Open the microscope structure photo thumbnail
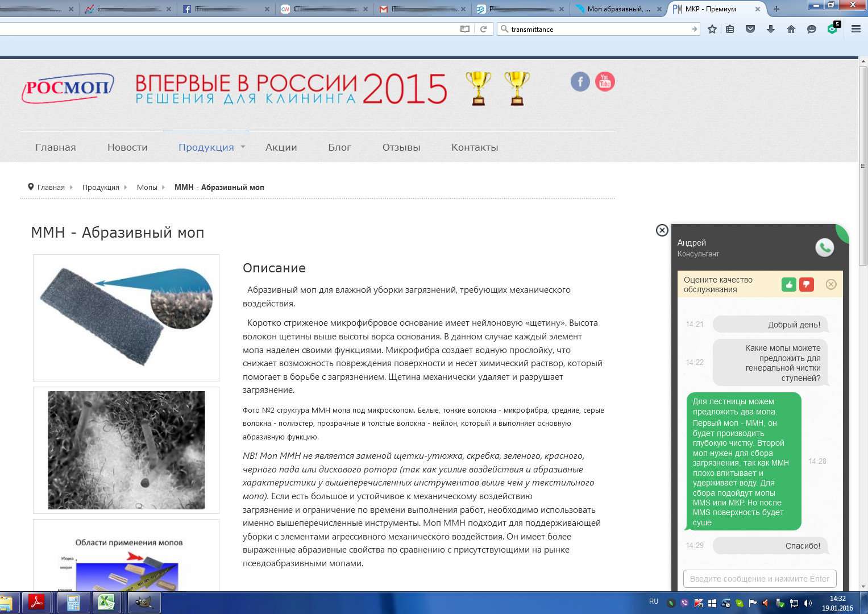 (126, 450)
